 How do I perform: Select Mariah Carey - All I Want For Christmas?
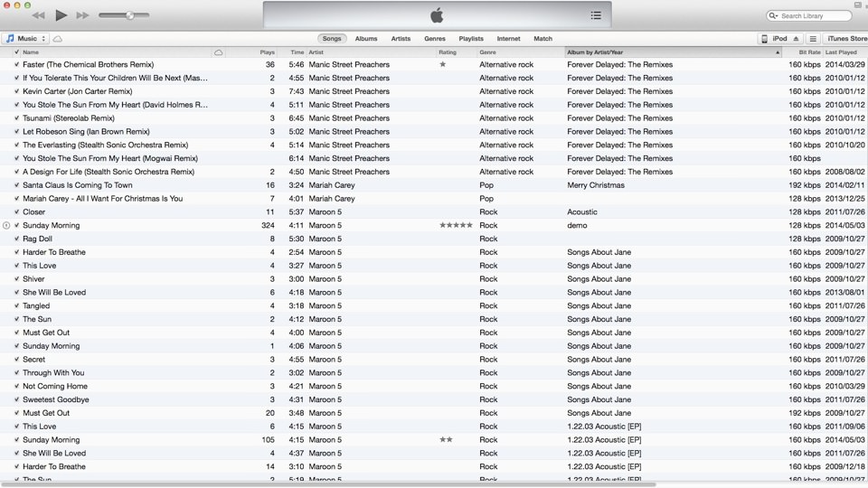click(102, 199)
